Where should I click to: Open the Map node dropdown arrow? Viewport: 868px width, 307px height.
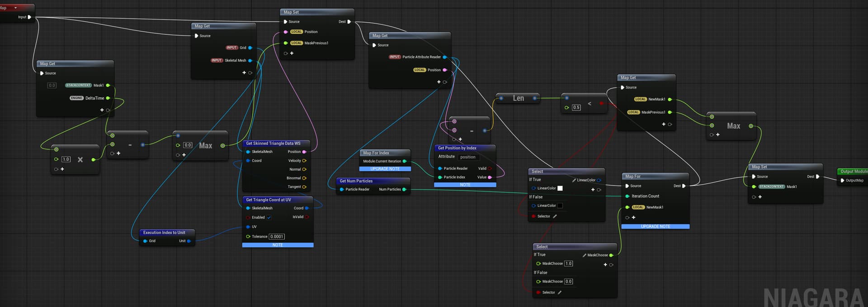coord(16,8)
